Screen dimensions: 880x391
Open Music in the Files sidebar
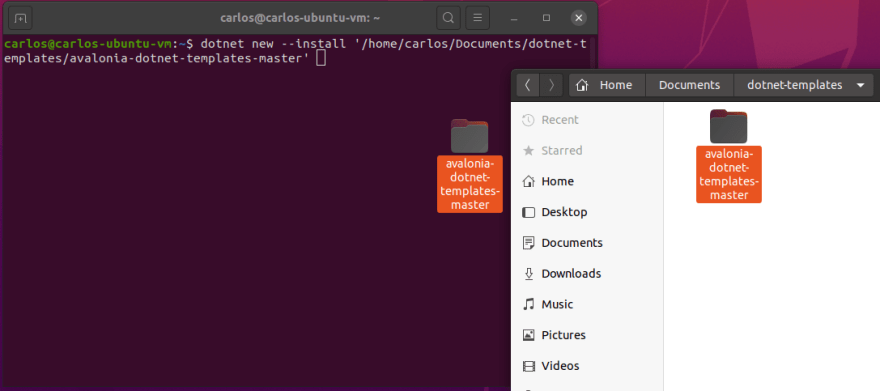pos(587,305)
